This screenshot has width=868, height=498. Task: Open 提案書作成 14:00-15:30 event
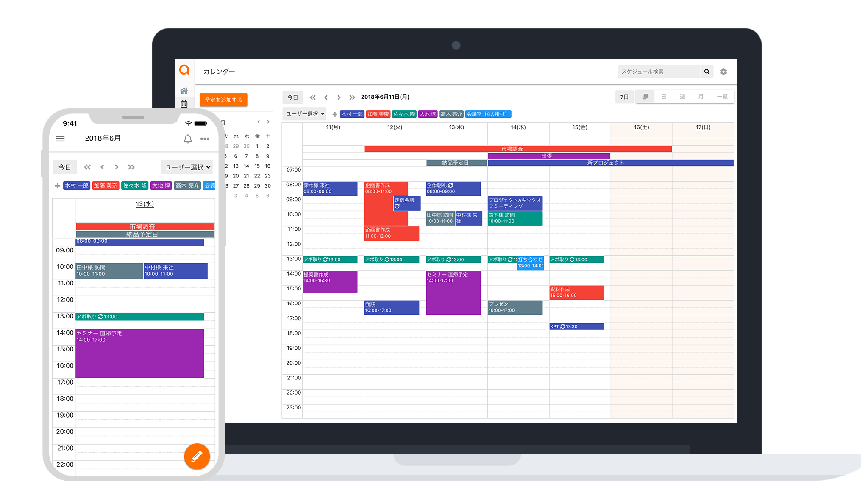point(330,282)
